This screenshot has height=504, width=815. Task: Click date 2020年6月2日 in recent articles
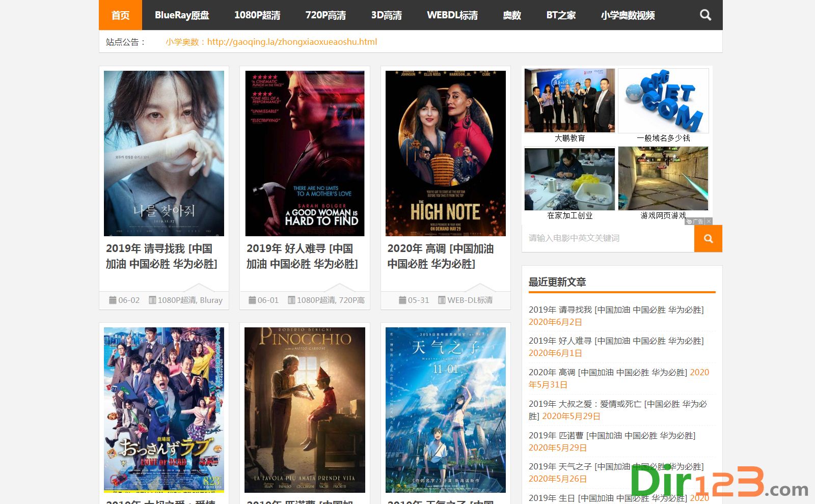555,322
